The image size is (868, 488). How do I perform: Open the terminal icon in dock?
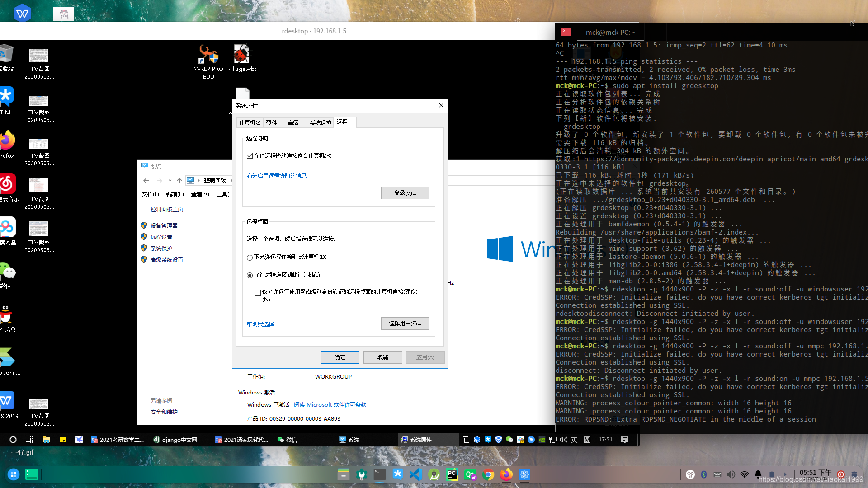tap(380, 474)
